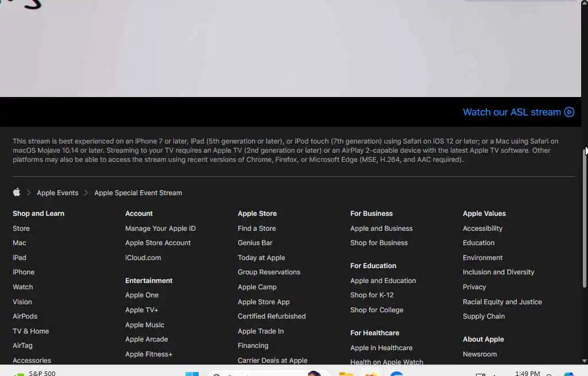Open the Windows Start button in taskbar
Viewport: 588px width, 376px height.
point(192,373)
